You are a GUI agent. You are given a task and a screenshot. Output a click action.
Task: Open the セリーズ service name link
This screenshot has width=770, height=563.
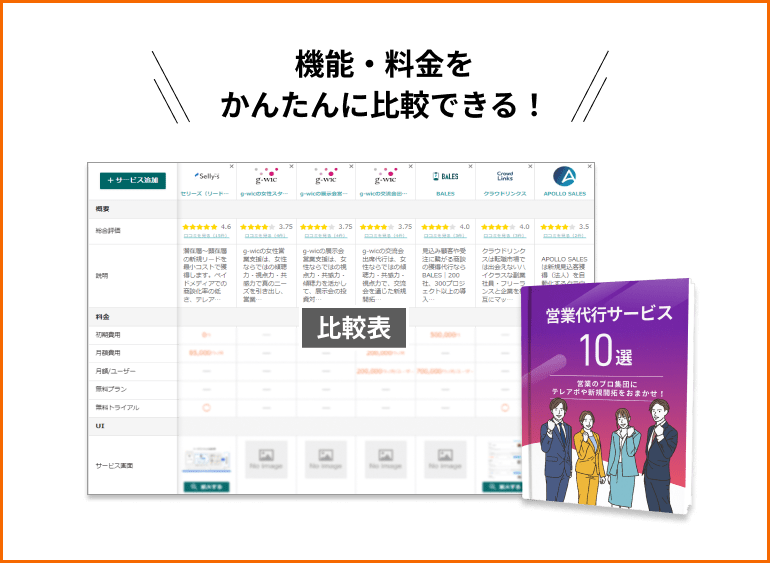[207, 194]
